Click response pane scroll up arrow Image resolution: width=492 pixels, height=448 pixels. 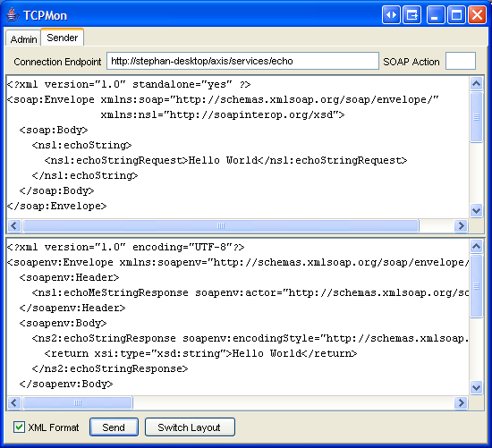click(x=476, y=246)
